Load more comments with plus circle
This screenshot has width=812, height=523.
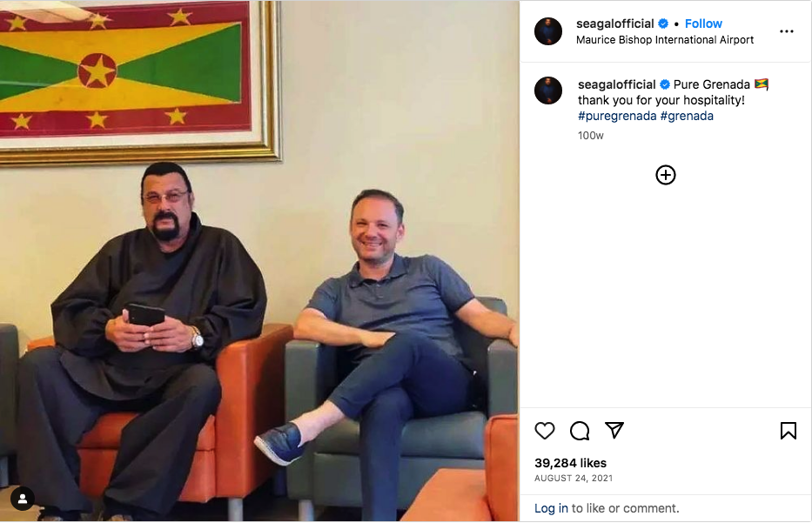(x=666, y=175)
